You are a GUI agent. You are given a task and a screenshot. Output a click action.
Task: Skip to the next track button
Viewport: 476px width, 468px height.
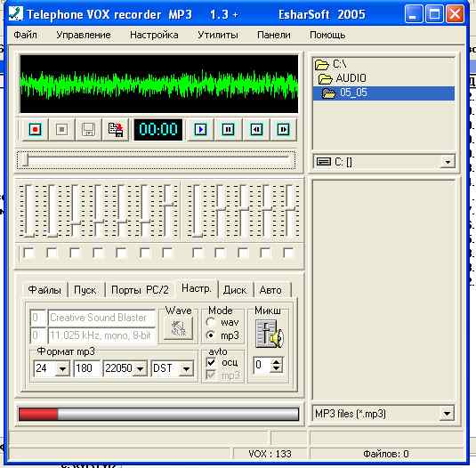(283, 130)
